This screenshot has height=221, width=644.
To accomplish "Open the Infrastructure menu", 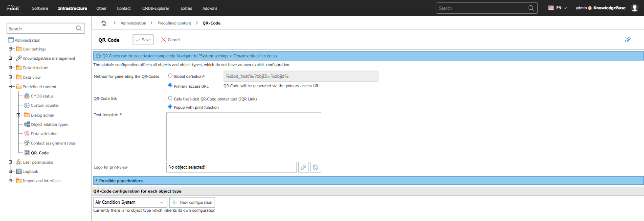I will point(72,8).
